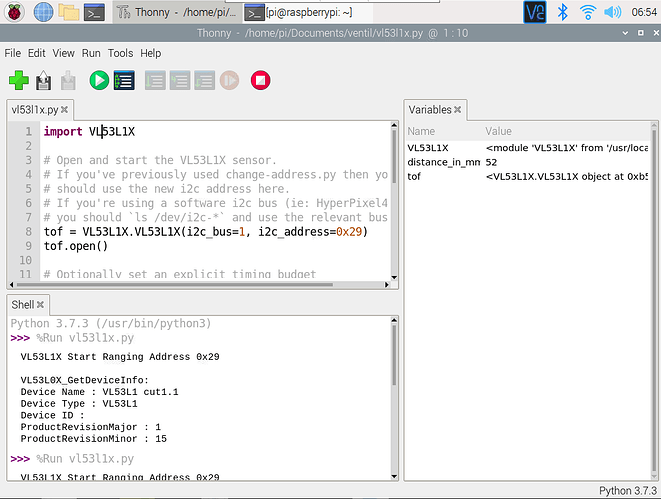Click the Debug current script icon
661x499 pixels.
pos(124,80)
